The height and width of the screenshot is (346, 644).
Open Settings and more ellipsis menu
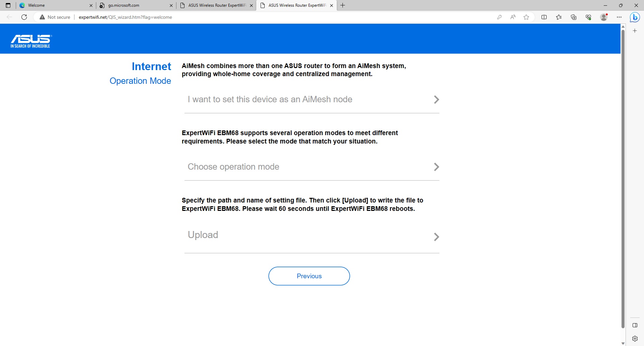tap(619, 17)
